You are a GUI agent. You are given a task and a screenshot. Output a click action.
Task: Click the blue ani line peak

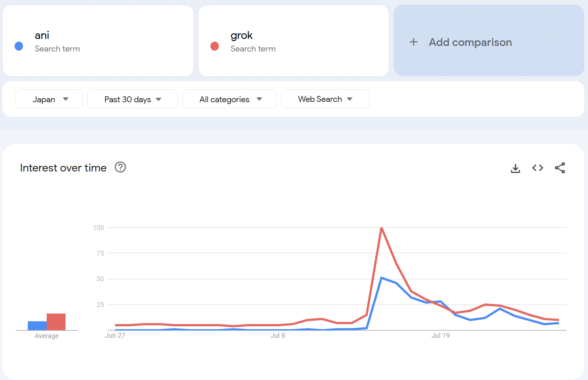click(381, 278)
